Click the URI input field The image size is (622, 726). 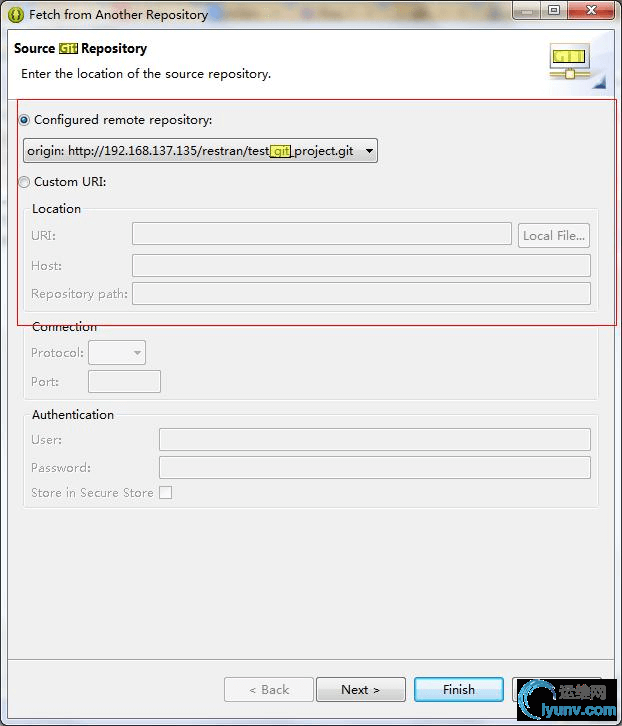[x=321, y=234]
